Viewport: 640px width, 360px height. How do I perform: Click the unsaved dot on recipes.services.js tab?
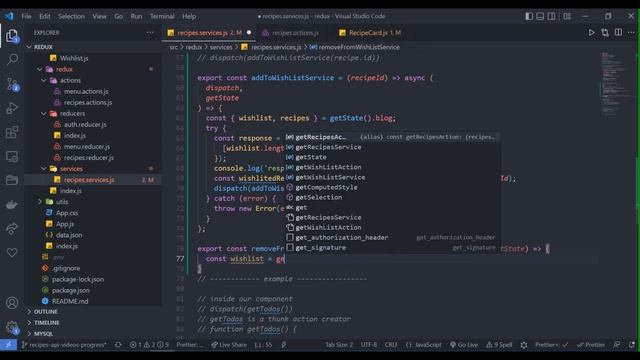(x=249, y=33)
